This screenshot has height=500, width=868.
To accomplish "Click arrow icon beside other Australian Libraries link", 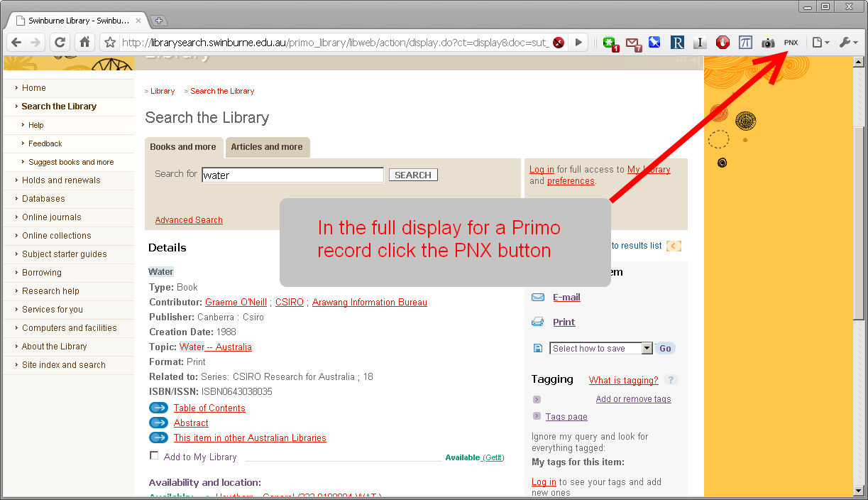I will (158, 437).
